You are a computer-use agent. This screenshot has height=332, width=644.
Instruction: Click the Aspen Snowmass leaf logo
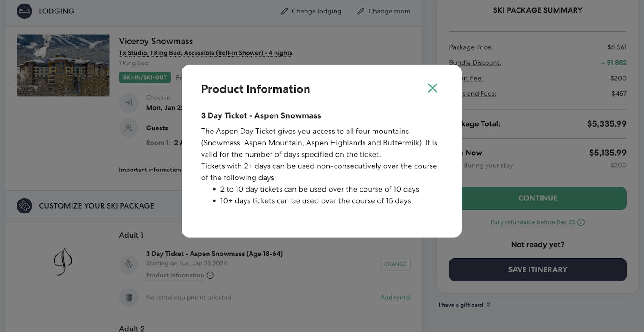[x=63, y=261]
